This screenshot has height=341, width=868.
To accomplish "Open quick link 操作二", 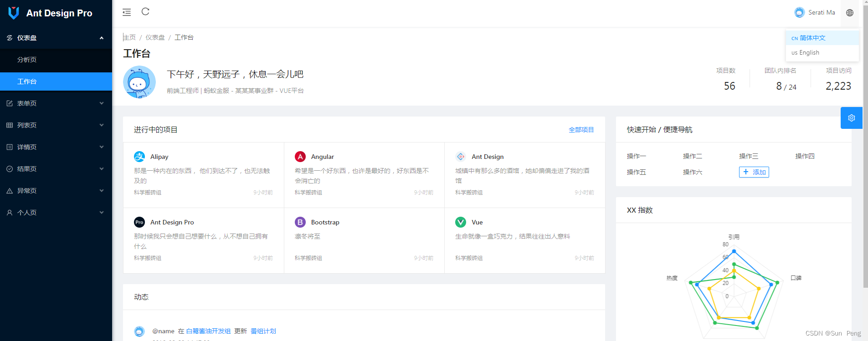I will [693, 156].
